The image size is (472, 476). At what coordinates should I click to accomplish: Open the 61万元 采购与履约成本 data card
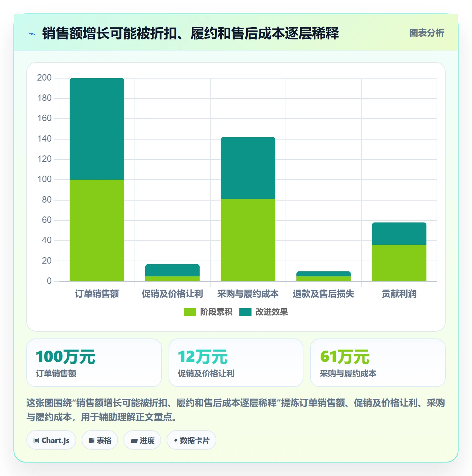pos(378,363)
